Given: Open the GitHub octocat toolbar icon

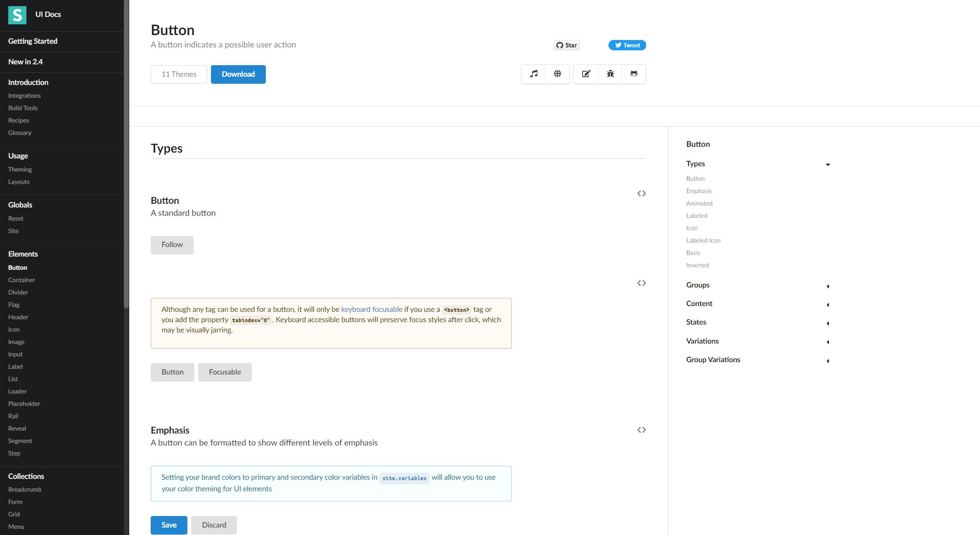Looking at the screenshot, I should 634,74.
